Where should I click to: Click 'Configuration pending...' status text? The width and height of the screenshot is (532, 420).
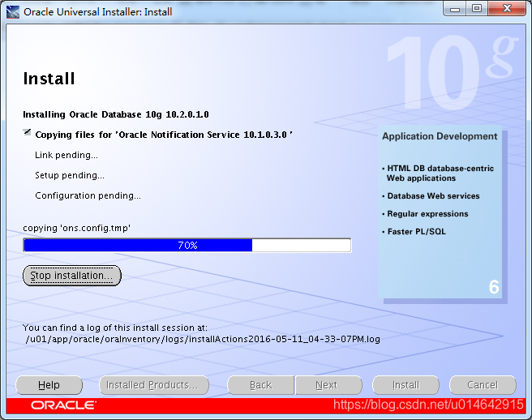[x=88, y=195]
